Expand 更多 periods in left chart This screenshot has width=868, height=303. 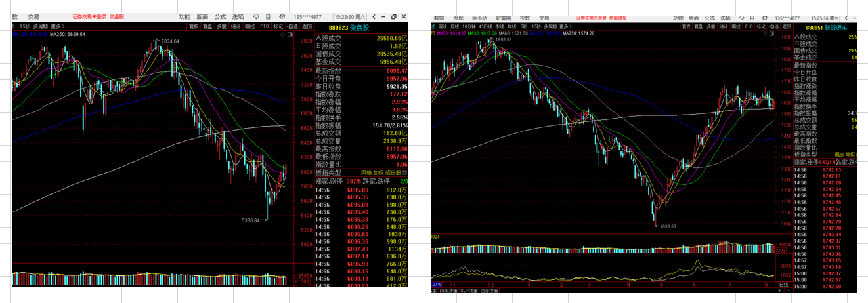pos(58,26)
